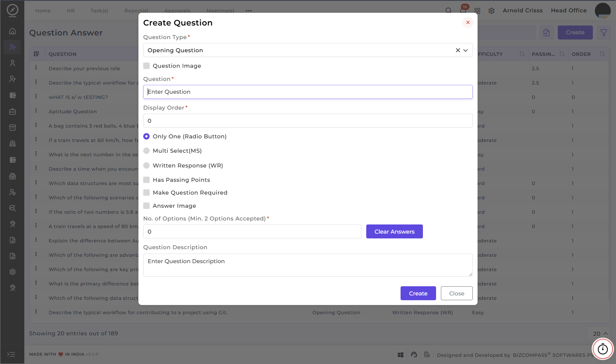This screenshot has width=616, height=364.
Task: Click the timer clock floating icon
Action: point(602,349)
